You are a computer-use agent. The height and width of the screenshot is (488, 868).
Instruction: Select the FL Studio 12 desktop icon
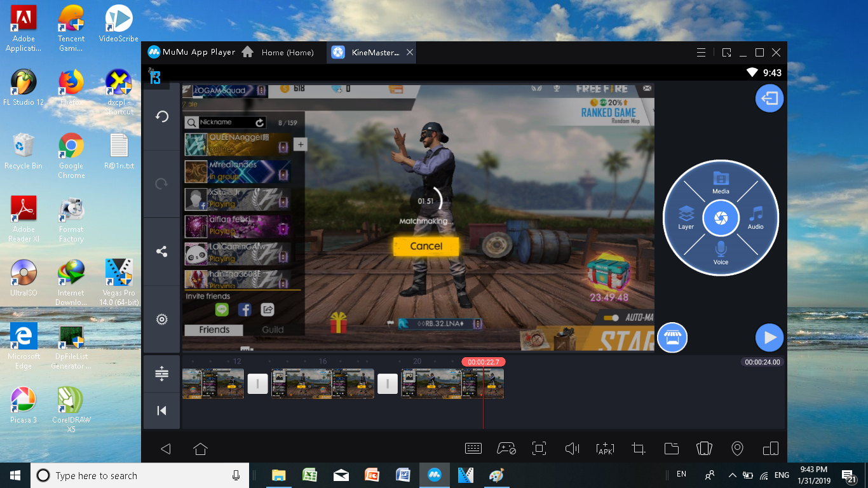point(24,88)
